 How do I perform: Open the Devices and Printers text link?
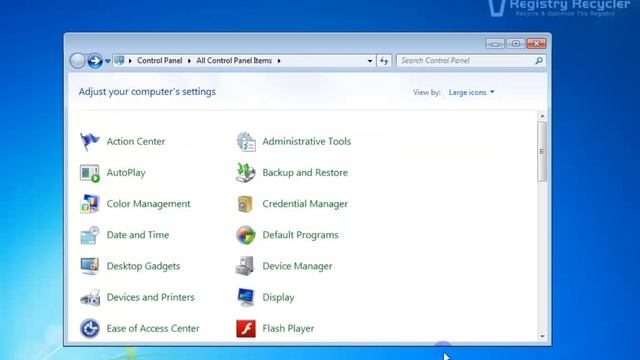point(150,298)
